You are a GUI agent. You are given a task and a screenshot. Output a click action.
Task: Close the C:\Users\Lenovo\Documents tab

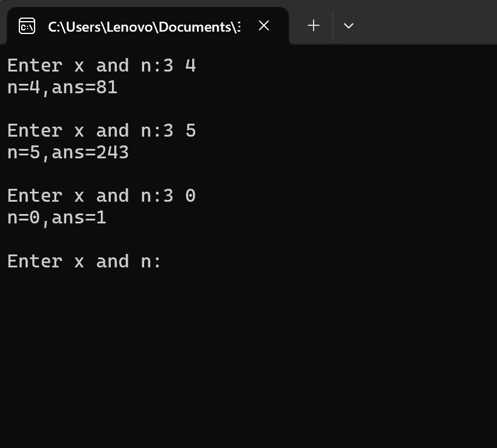click(264, 26)
